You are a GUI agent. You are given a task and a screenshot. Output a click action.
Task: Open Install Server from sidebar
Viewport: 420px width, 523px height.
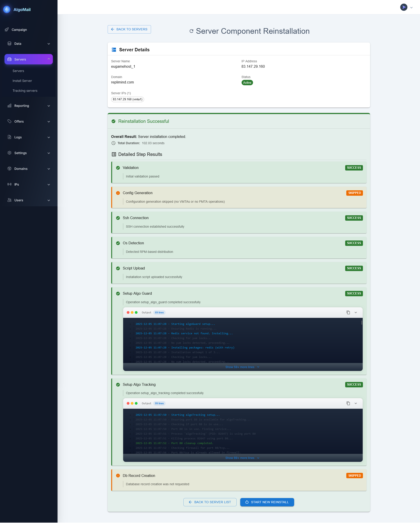(22, 81)
